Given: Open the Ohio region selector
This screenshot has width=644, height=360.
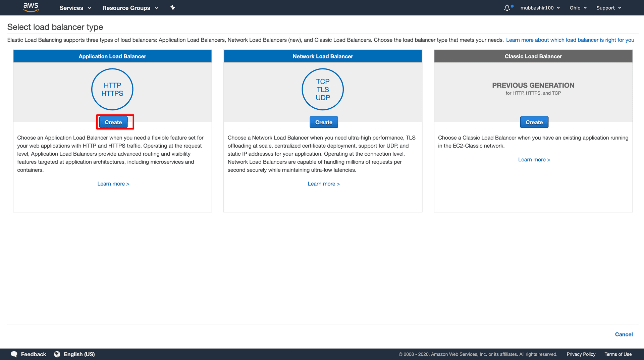Looking at the screenshot, I should coord(578,8).
